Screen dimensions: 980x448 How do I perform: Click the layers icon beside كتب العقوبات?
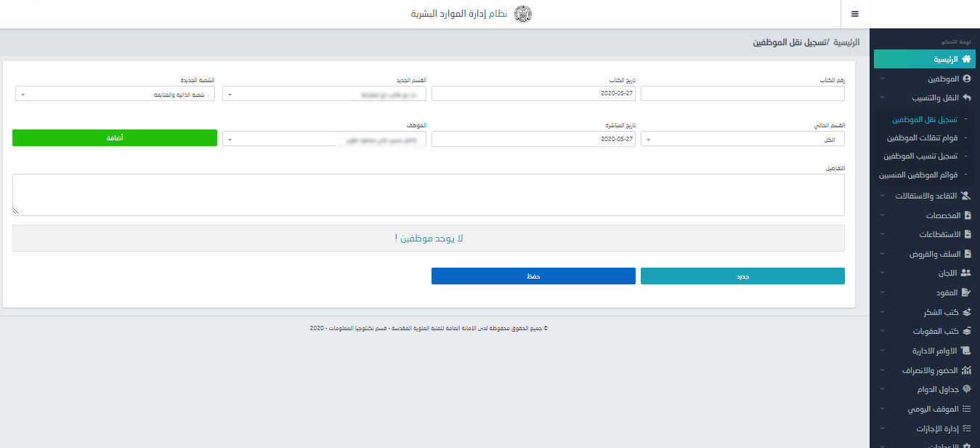click(x=966, y=331)
